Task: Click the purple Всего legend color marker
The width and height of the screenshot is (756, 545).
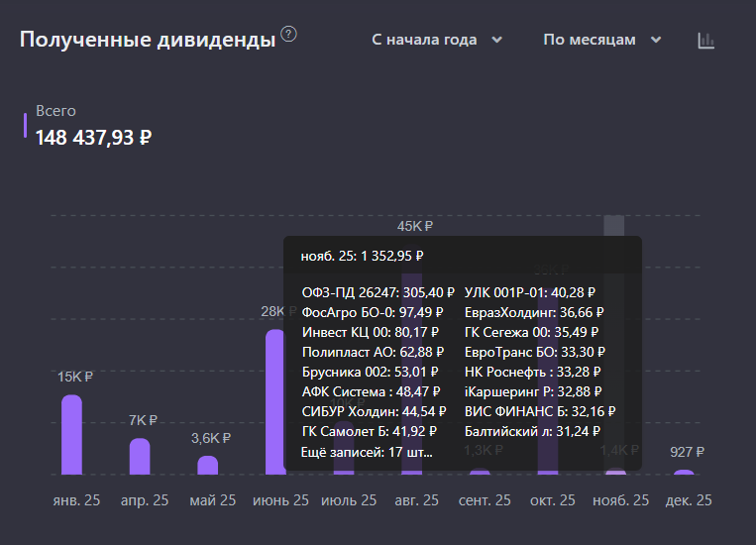Action: point(25,126)
